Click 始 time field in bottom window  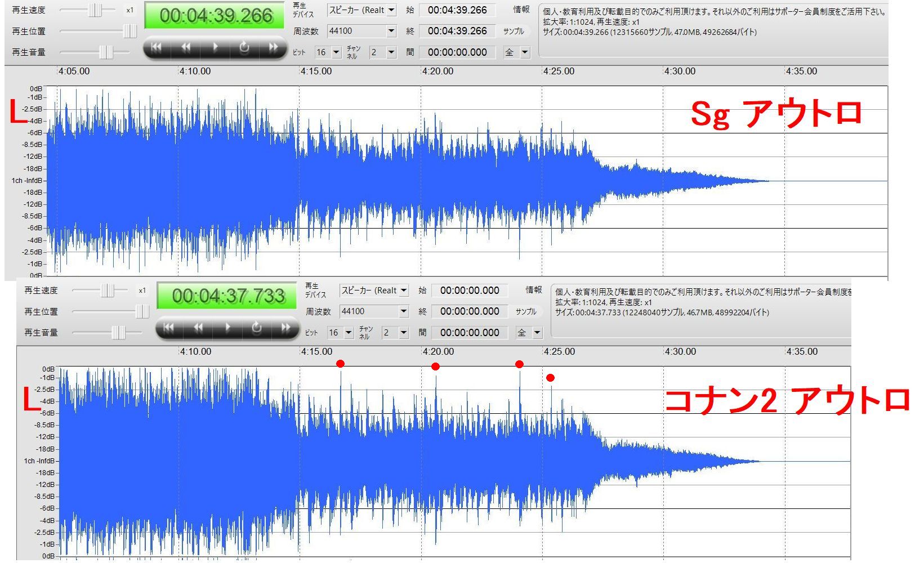click(x=470, y=291)
